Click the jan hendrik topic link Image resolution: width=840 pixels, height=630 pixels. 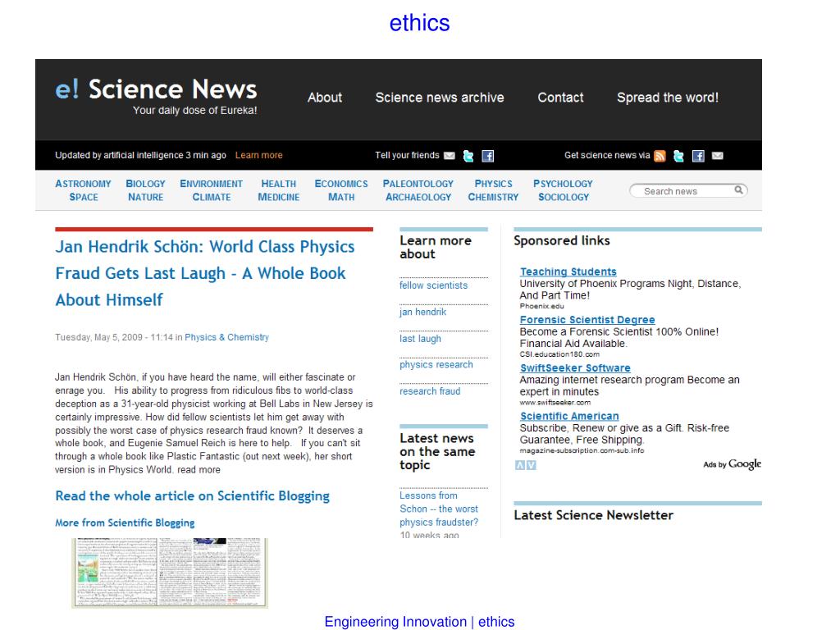[x=422, y=312]
